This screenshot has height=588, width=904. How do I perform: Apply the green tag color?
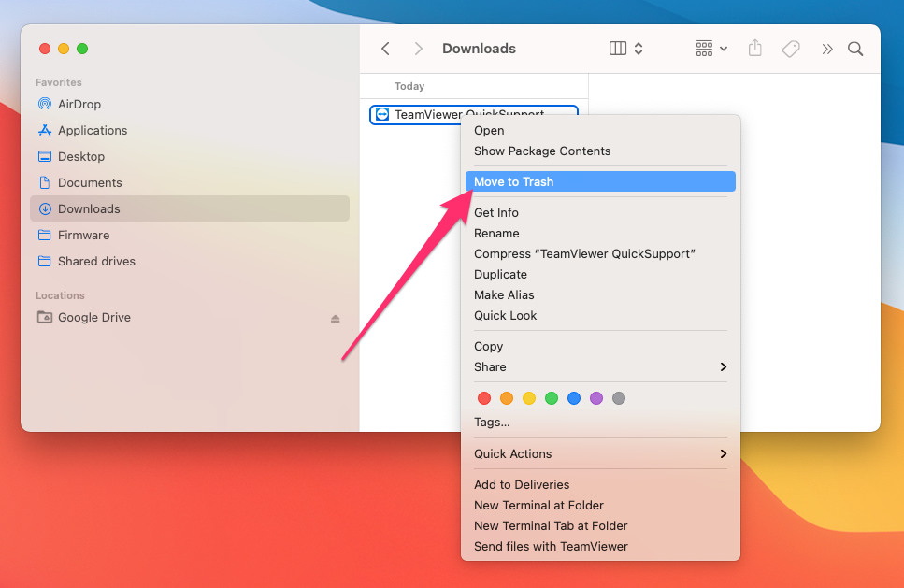(x=552, y=398)
